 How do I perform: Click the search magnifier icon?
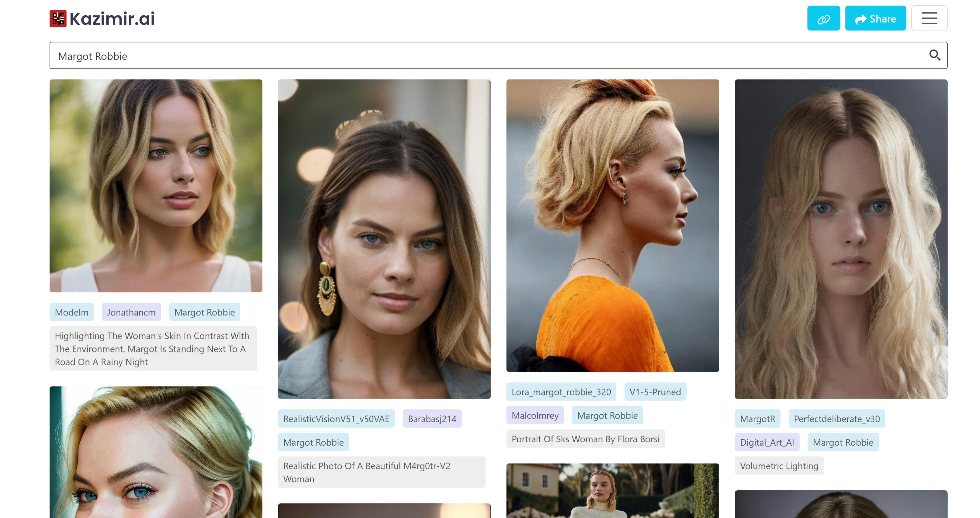point(934,56)
